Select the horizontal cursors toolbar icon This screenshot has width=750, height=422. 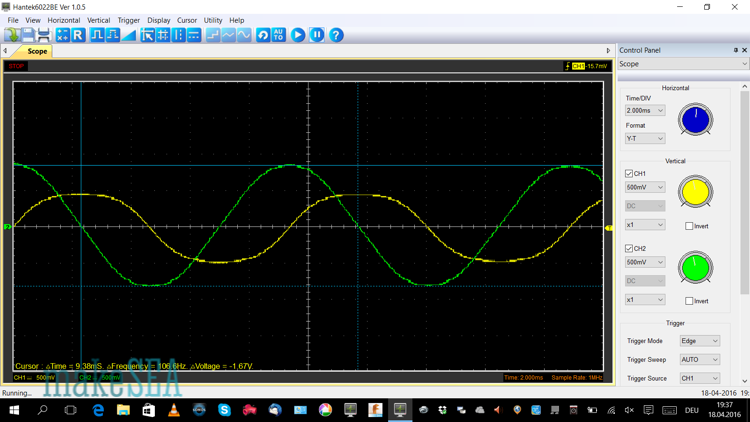point(194,35)
